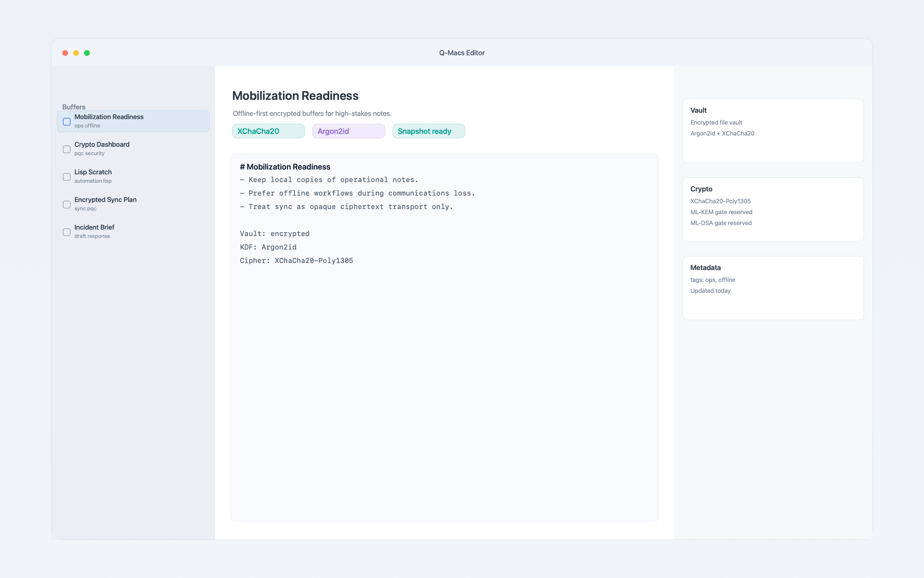The height and width of the screenshot is (578, 924).
Task: Close the window with red button
Action: click(x=65, y=53)
